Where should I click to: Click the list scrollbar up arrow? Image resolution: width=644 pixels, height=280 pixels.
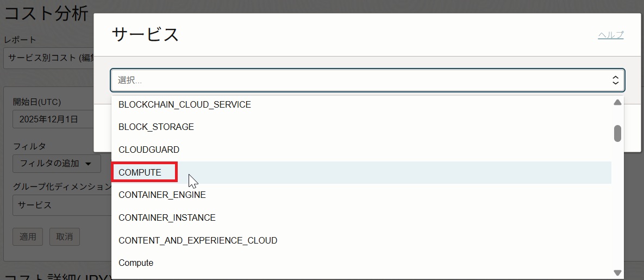pyautogui.click(x=617, y=102)
